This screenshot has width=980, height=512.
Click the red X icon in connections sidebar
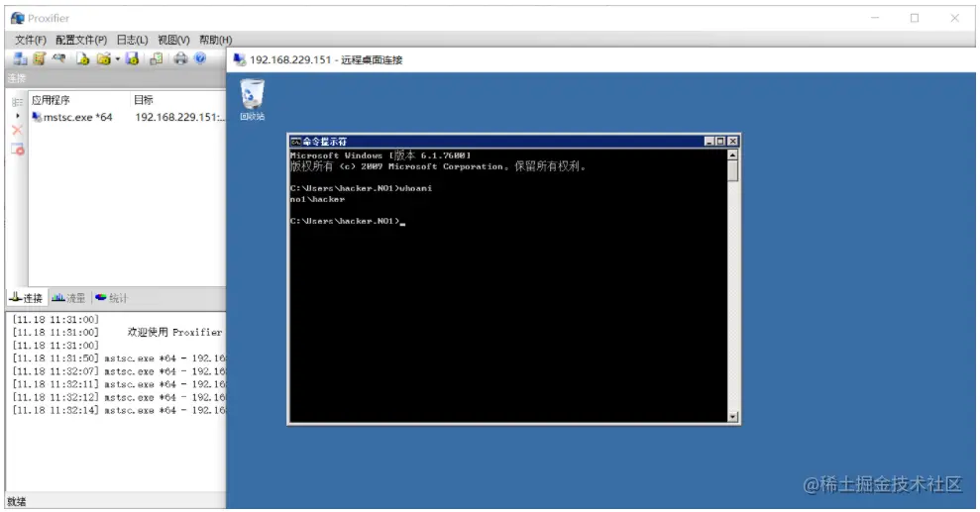(x=17, y=130)
